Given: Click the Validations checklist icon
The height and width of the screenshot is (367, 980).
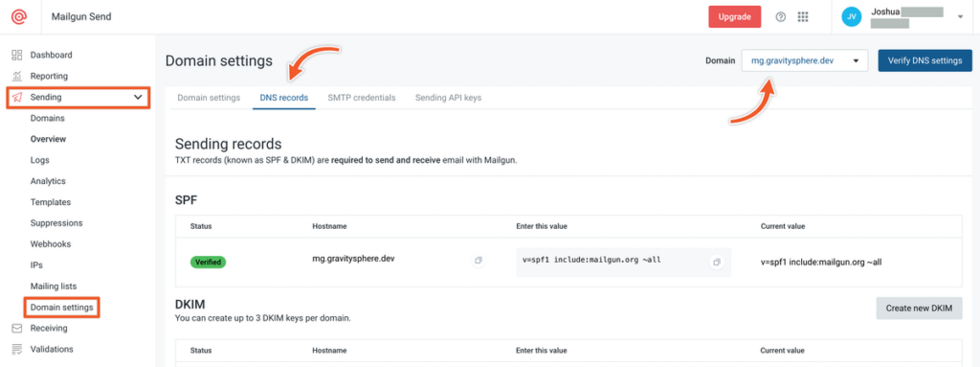Looking at the screenshot, I should pyautogui.click(x=17, y=350).
